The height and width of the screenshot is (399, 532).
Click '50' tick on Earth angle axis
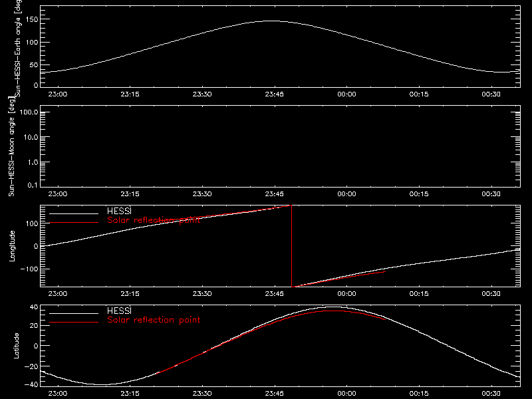pos(34,65)
